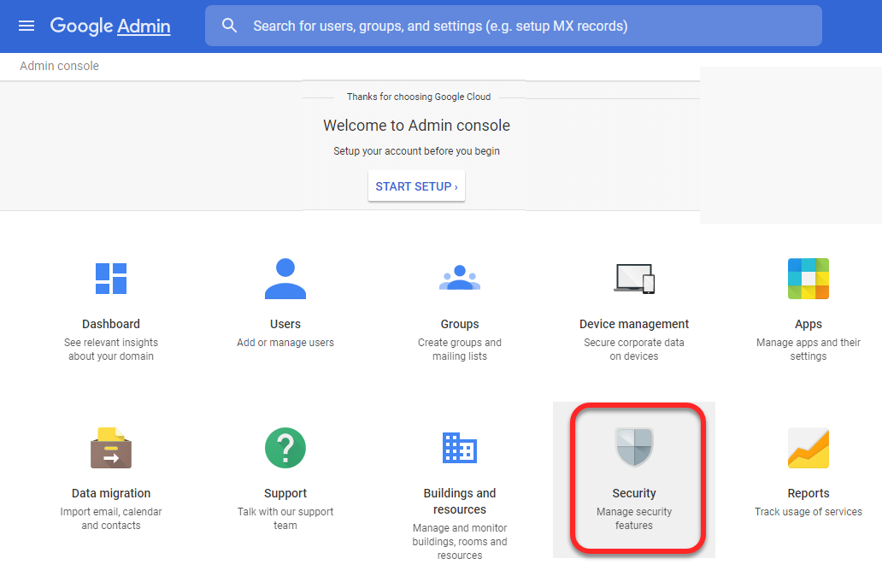Click the Buildings and resources title

coord(460,502)
